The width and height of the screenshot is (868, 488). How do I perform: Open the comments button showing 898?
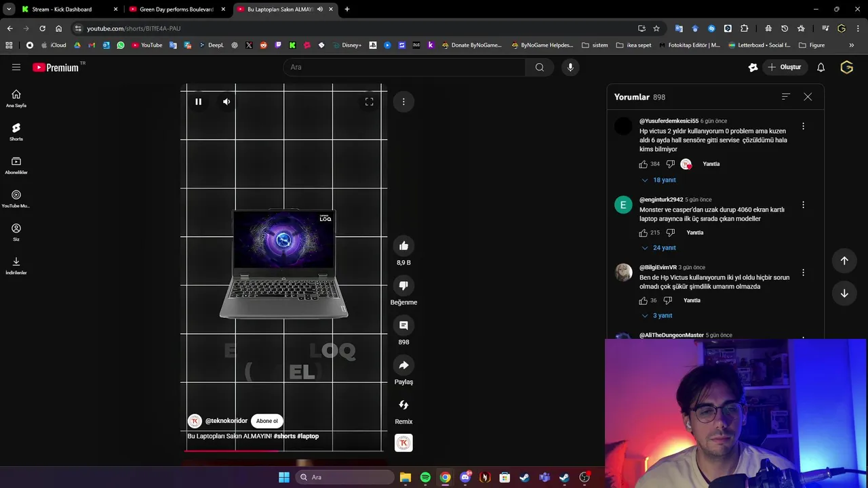pyautogui.click(x=403, y=325)
